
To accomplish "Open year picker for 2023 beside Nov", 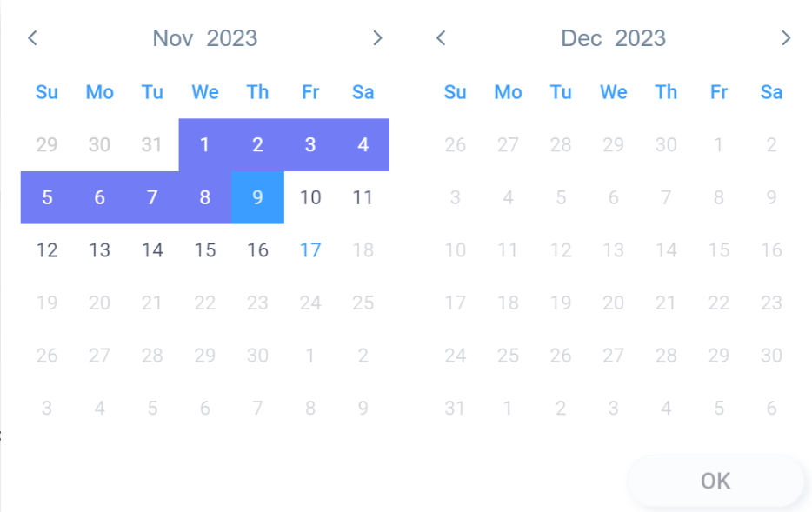I will coord(231,38).
